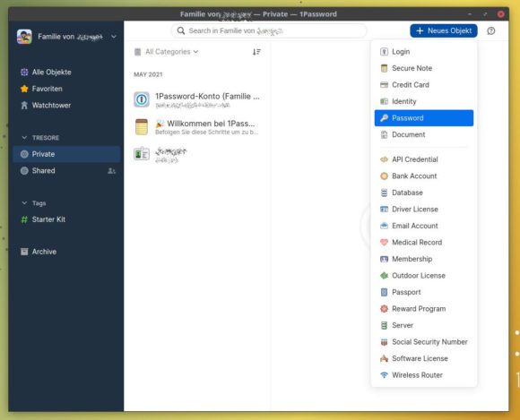
Task: Click the Server rack icon
Action: pyautogui.click(x=384, y=325)
